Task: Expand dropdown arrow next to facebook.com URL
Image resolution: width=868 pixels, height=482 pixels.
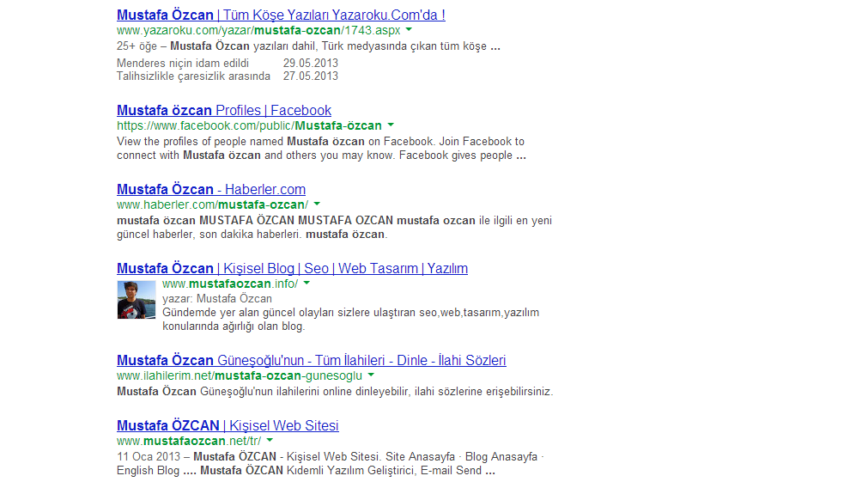Action: (391, 125)
